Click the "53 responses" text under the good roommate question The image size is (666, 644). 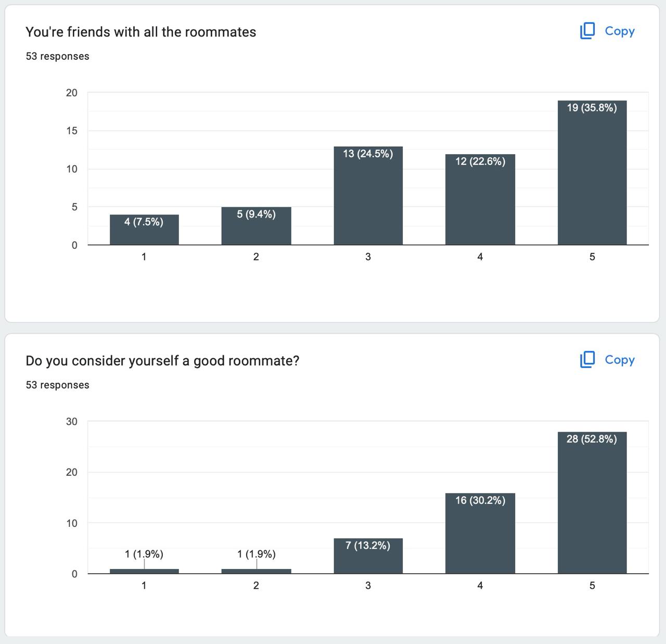[58, 385]
